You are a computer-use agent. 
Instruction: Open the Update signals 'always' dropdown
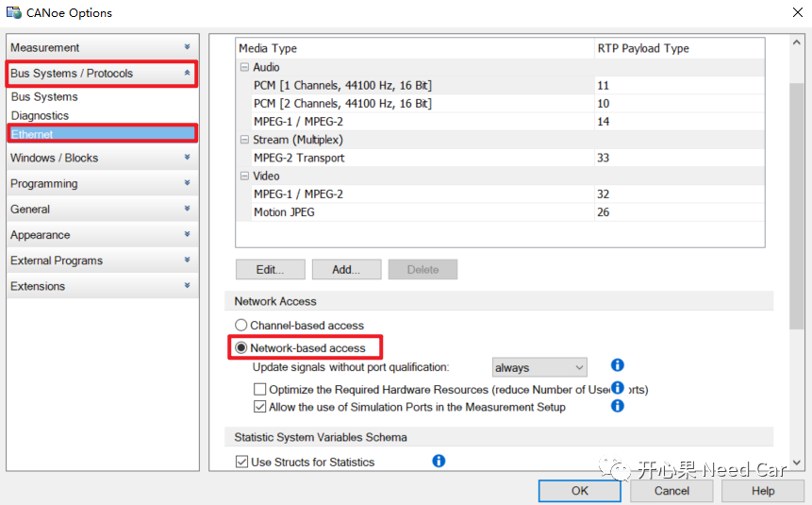pos(539,367)
